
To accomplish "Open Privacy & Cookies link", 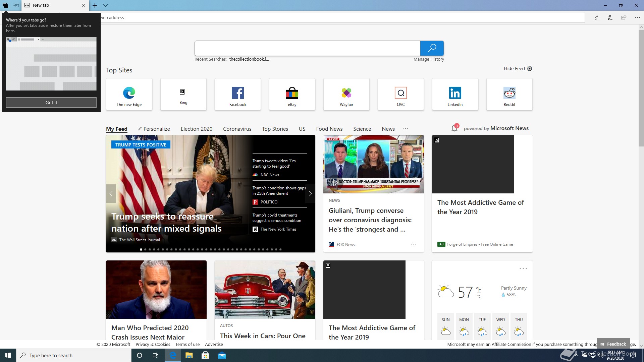I will point(153,344).
